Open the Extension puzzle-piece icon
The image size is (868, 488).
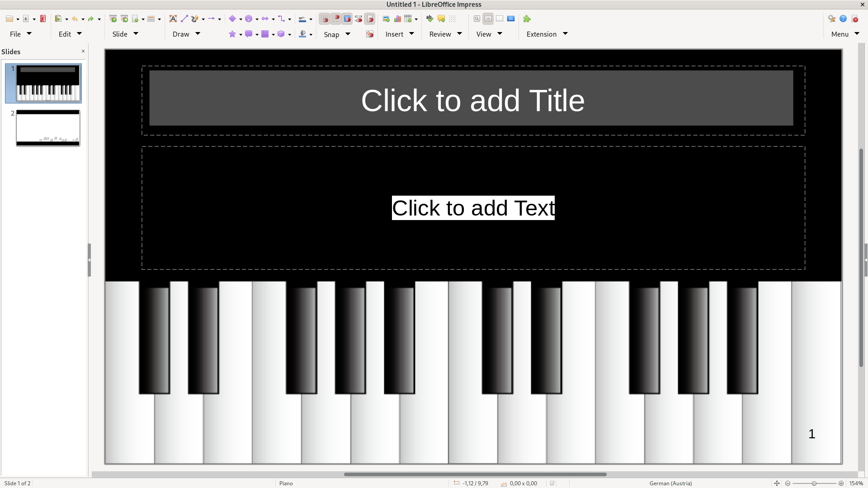pos(527,19)
